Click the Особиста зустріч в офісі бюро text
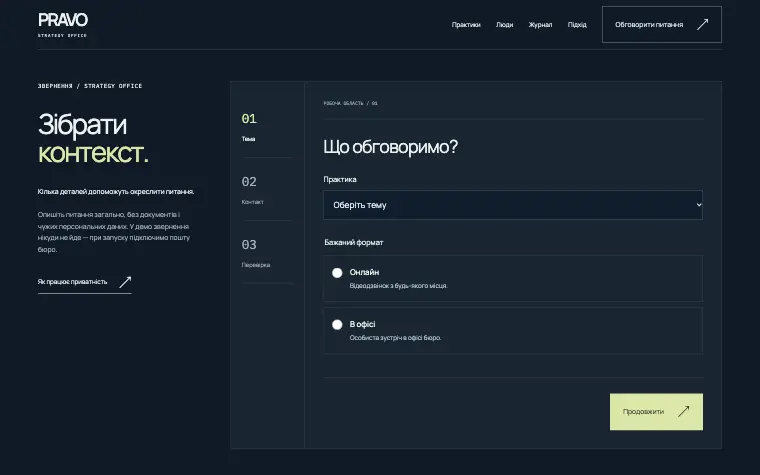This screenshot has height=475, width=760. [x=395, y=338]
